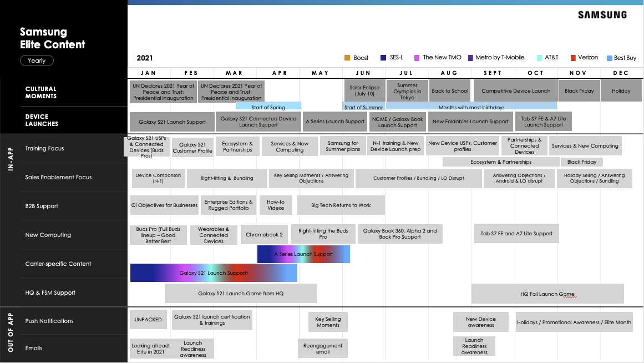The image size is (644, 363).
Task: Click Competitive Device Launch block
Action: point(516,91)
